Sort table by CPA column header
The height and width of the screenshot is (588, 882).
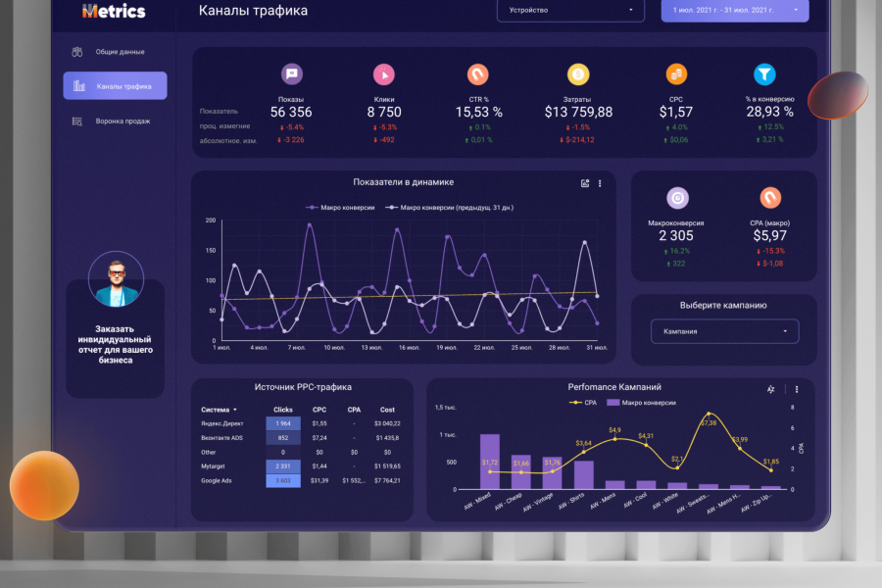point(354,410)
